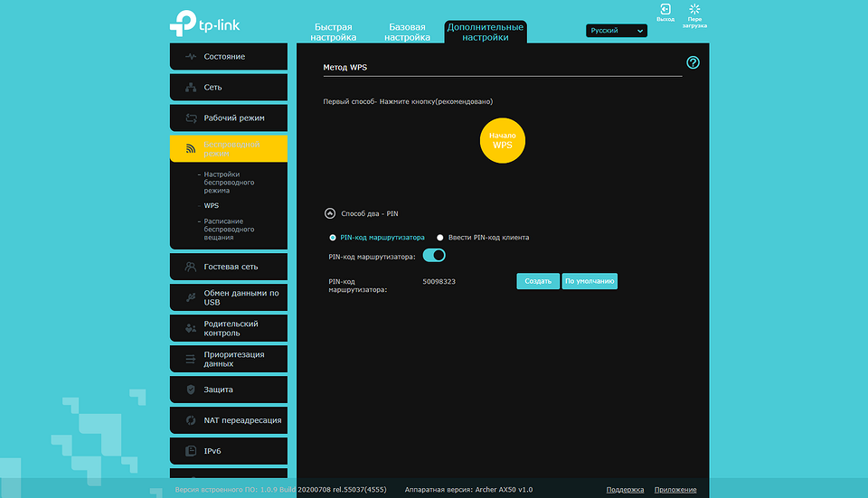Switch to the Быстрая настройка tab
The width and height of the screenshot is (868, 498).
click(333, 33)
